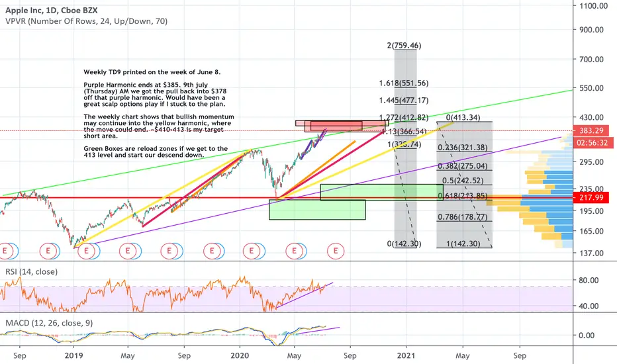The image size is (617, 364).
Task: Click the Purple Harmonic ends at $385 note
Action: (155, 95)
